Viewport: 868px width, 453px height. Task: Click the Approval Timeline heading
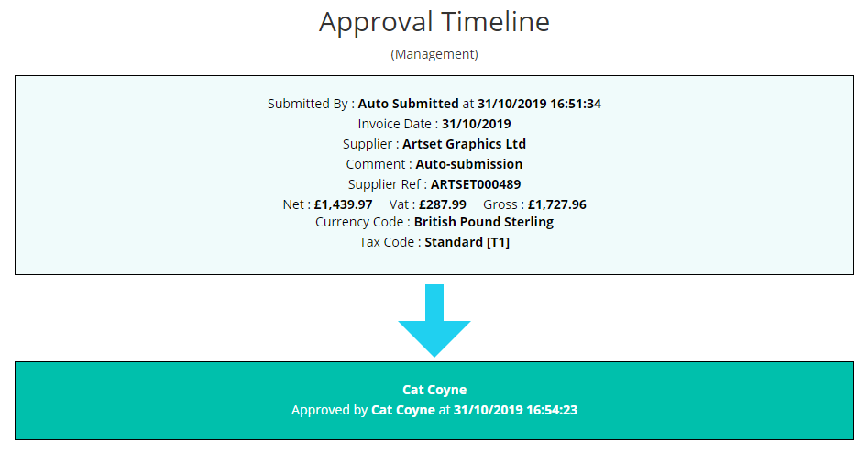(434, 22)
